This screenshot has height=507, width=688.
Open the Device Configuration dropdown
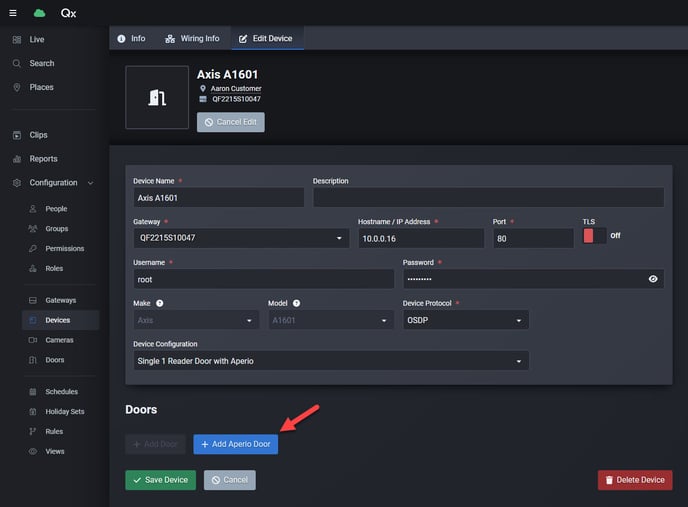click(x=331, y=361)
